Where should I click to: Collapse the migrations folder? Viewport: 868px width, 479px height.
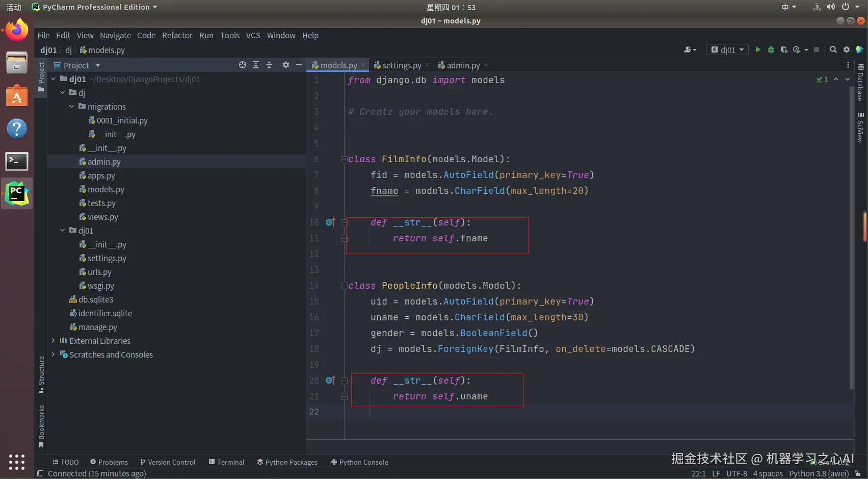click(x=72, y=107)
